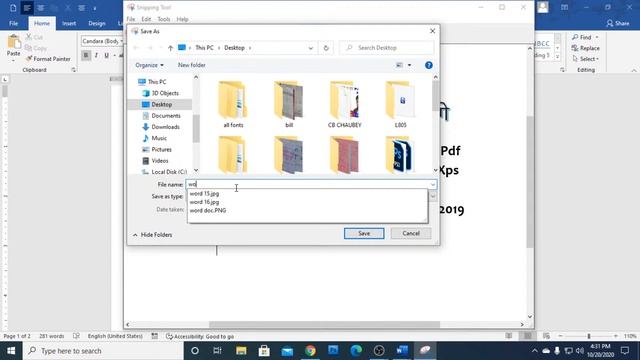Screen dimensions: 640x360
Task: Click the Save button in dialog
Action: [x=364, y=233]
